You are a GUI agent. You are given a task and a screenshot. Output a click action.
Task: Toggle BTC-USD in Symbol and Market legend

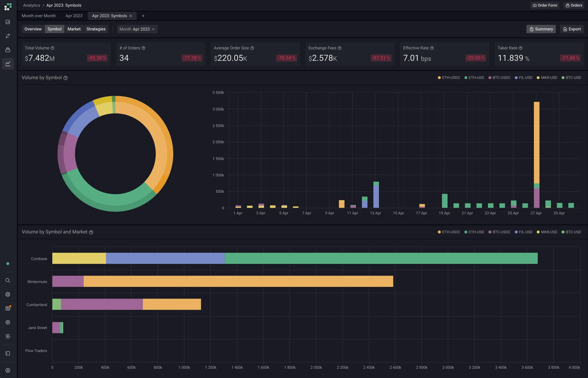tap(571, 232)
